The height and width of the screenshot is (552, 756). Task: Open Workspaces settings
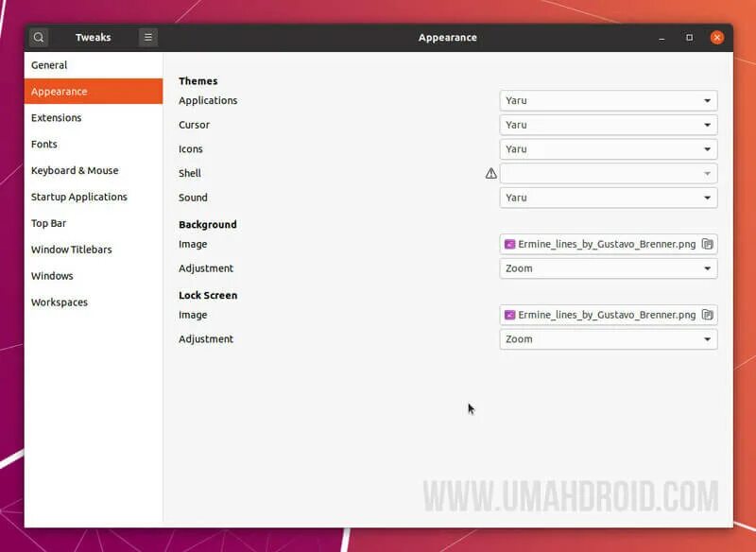tap(94, 302)
